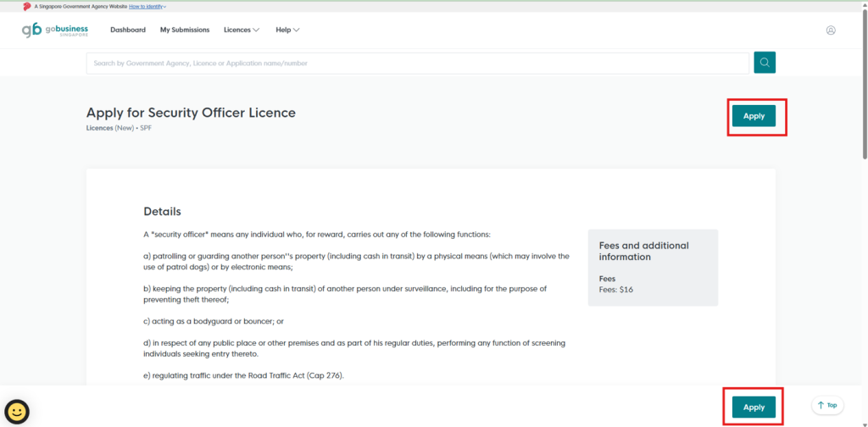Click the 'Details' heading
Image resolution: width=868 pixels, height=427 pixels.
tap(162, 211)
